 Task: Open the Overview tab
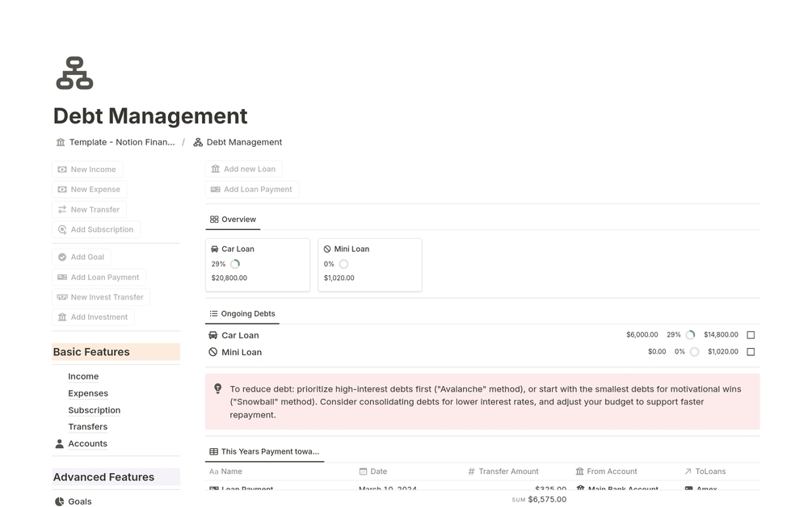tap(233, 220)
